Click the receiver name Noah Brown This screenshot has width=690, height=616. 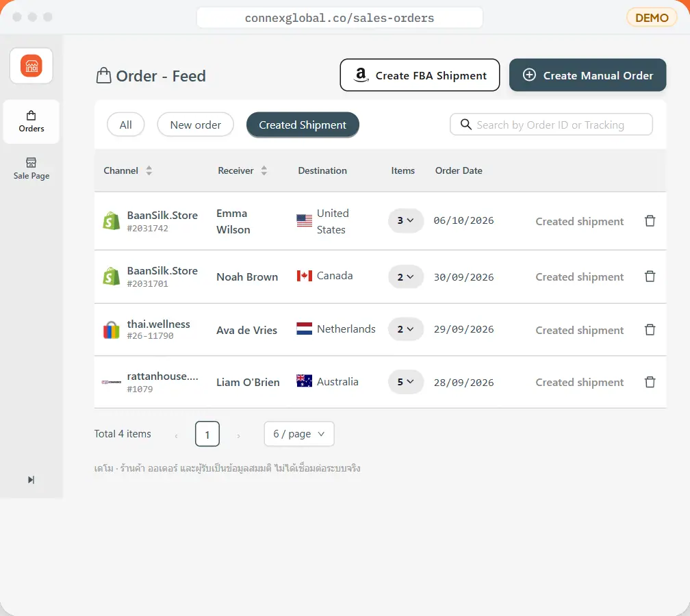[x=247, y=277]
